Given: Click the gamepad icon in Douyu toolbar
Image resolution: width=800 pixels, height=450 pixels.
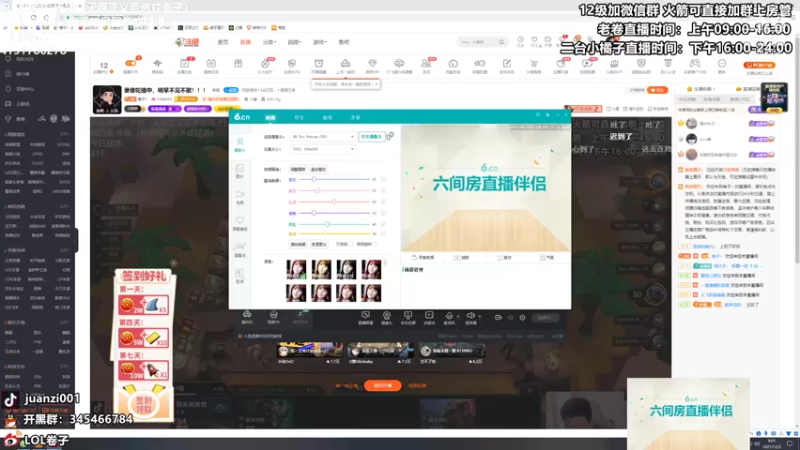Looking at the screenshot, I should 695,65.
